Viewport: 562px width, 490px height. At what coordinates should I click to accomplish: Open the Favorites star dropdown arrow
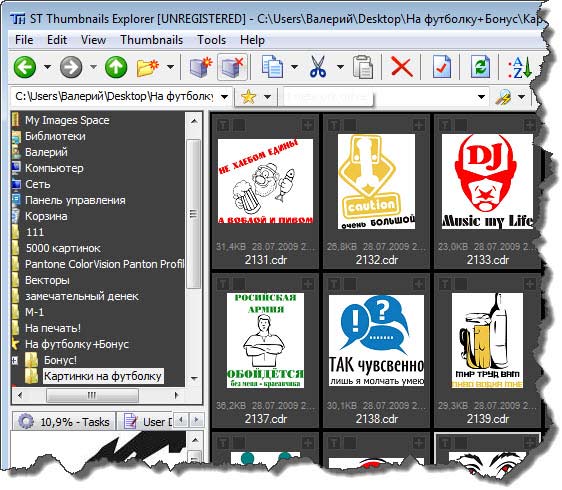click(267, 97)
